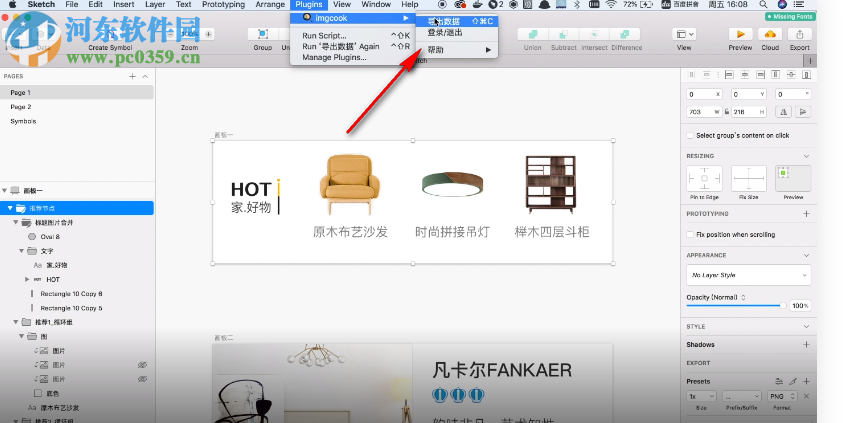Screen dimensions: 862x423
Task: Click the Wi-Fi icon in menu bar
Action: [610, 4]
